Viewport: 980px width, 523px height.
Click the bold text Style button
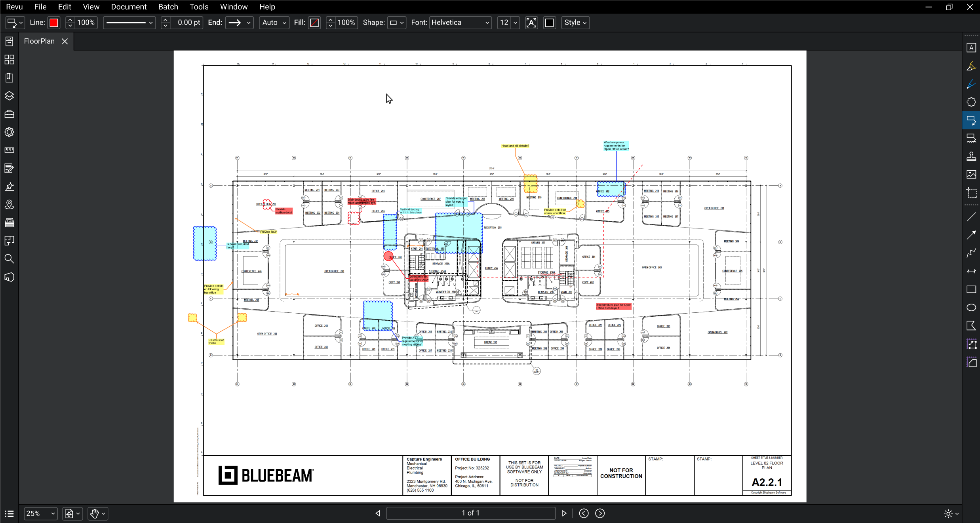575,22
